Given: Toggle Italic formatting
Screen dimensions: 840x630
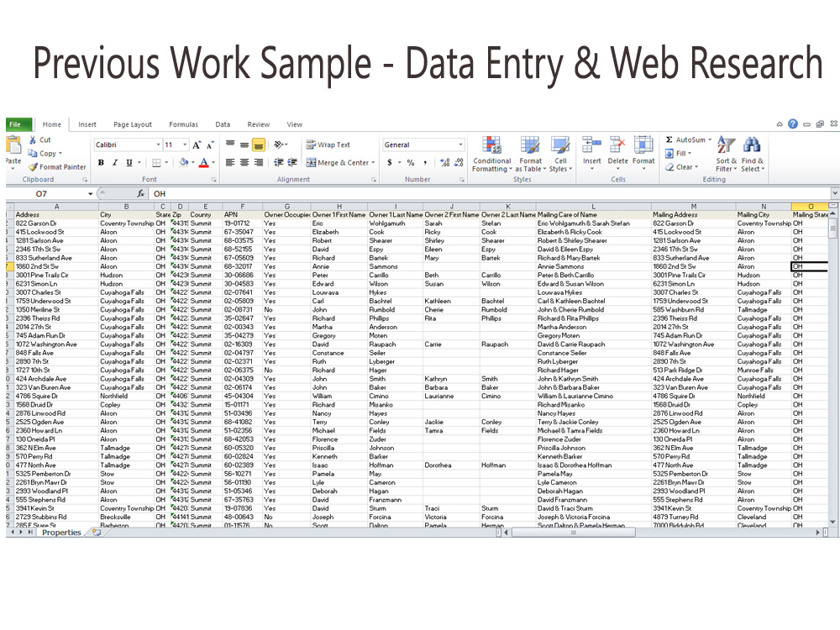Looking at the screenshot, I should point(114,162).
